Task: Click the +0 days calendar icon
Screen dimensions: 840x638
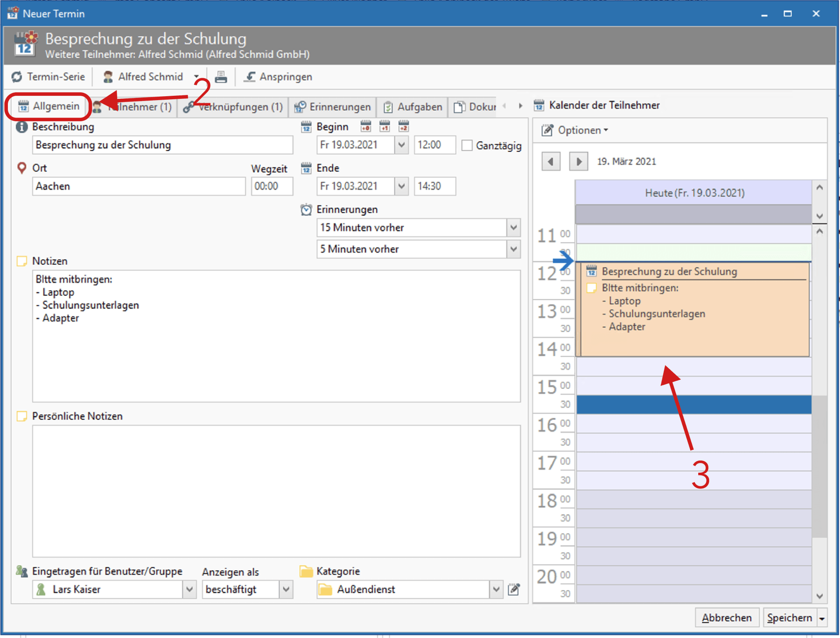Action: tap(365, 127)
